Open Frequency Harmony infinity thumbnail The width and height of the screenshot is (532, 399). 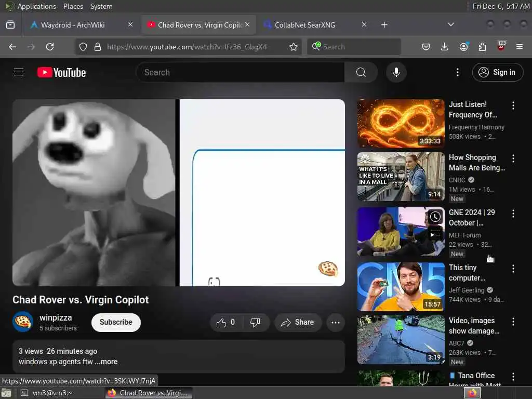(x=401, y=124)
